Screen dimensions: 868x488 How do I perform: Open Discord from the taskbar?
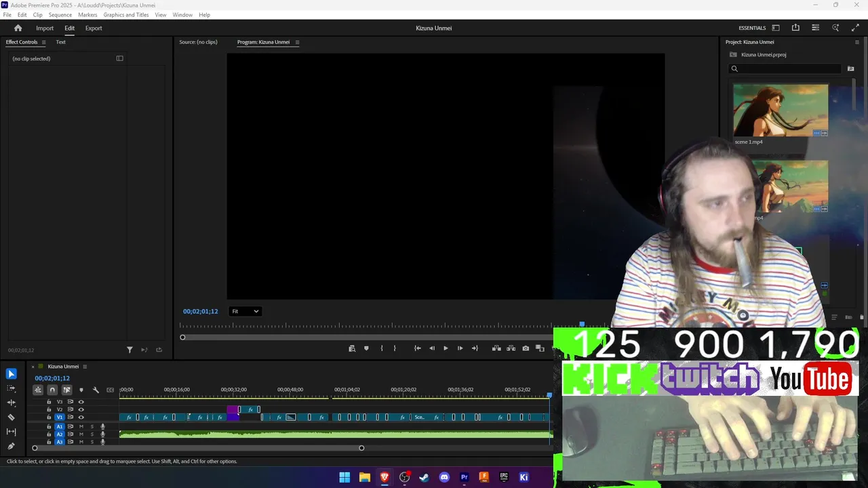click(x=444, y=477)
